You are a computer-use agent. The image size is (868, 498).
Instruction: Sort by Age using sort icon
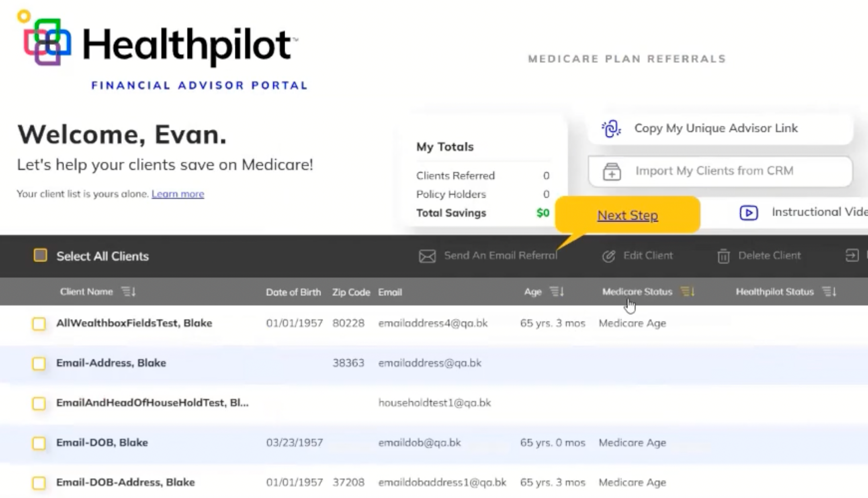pos(557,292)
